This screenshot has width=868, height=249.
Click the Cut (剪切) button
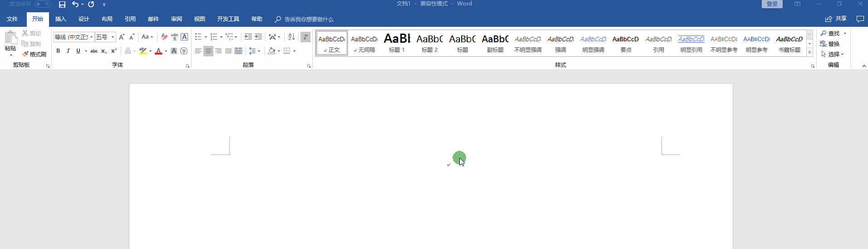point(31,33)
